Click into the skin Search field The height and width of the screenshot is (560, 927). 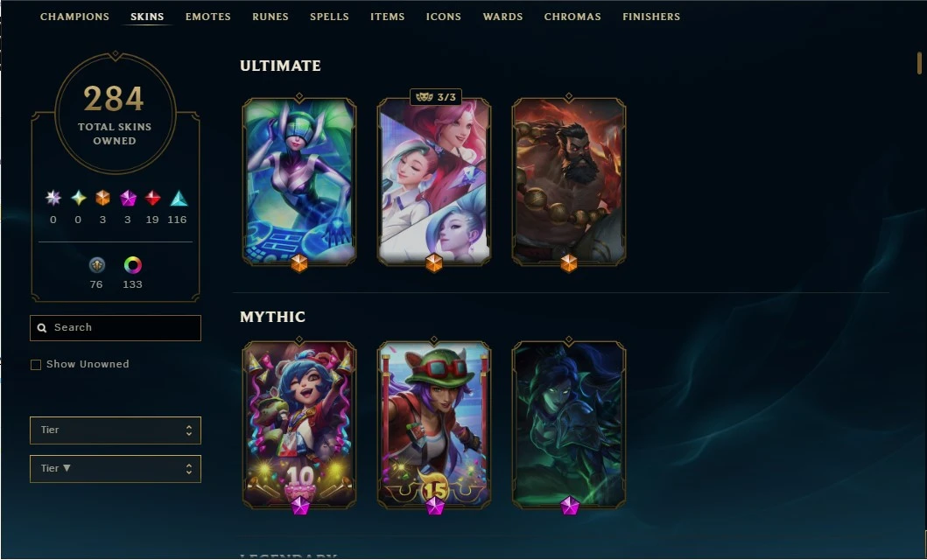click(116, 328)
